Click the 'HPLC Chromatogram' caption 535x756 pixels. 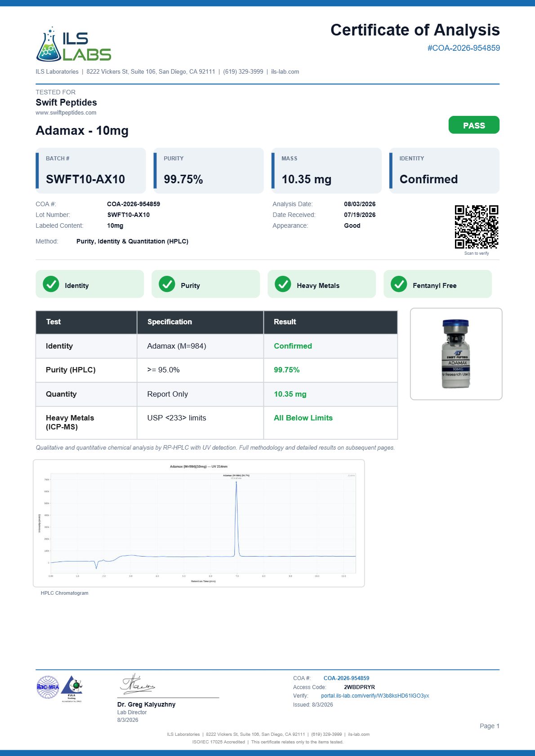pos(64,593)
